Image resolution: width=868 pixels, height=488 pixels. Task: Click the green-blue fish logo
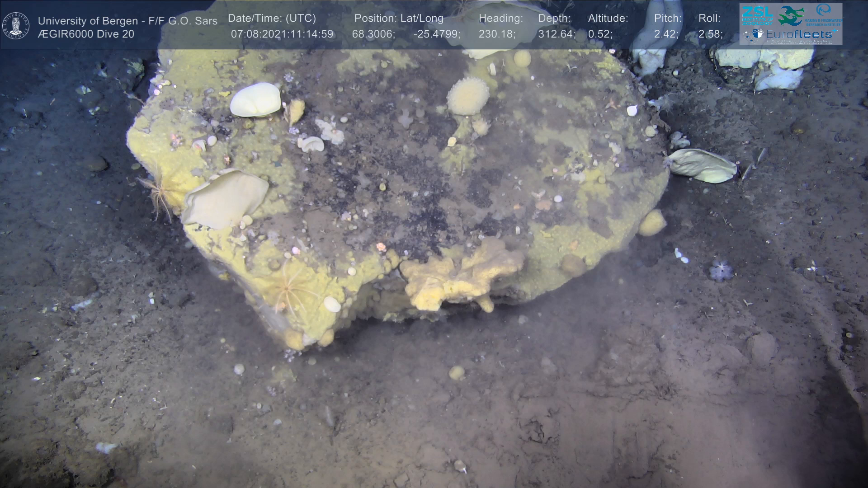coord(790,15)
